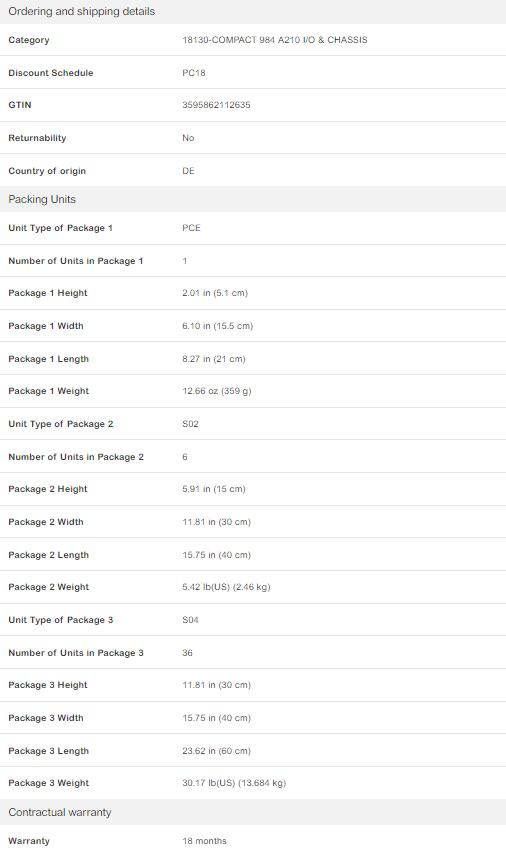This screenshot has width=506, height=860.
Task: Click the Discount Schedule value PC18
Action: click(x=194, y=72)
